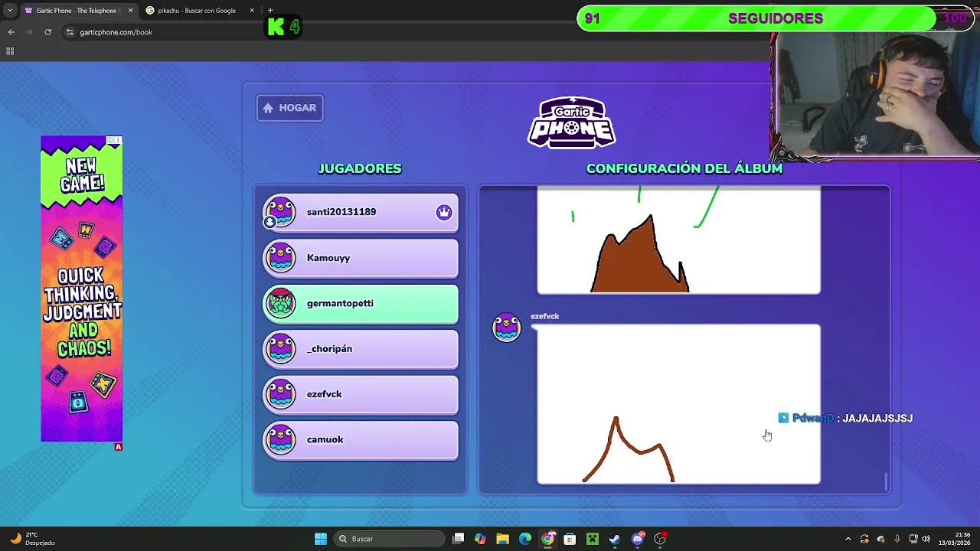Open the weather widget showing 21°C
Image resolution: width=980 pixels, height=551 pixels.
pos(32,539)
